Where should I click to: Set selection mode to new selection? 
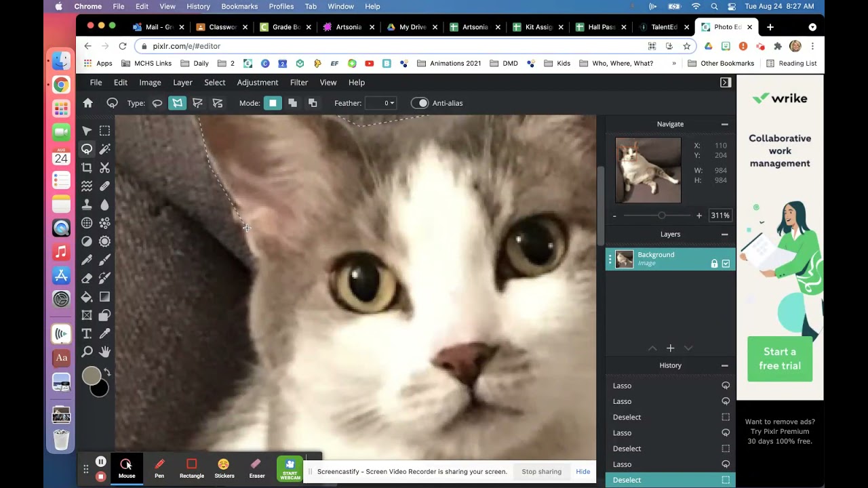(273, 103)
